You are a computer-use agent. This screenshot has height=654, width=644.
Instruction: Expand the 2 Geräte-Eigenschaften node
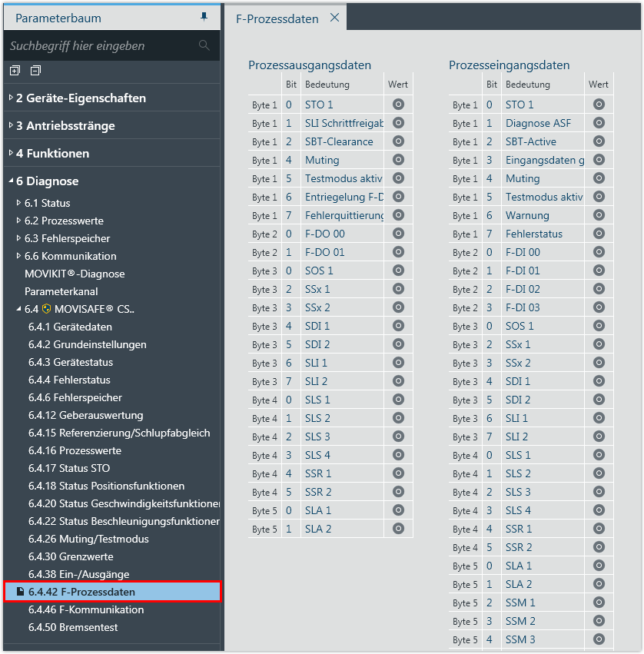(x=10, y=98)
